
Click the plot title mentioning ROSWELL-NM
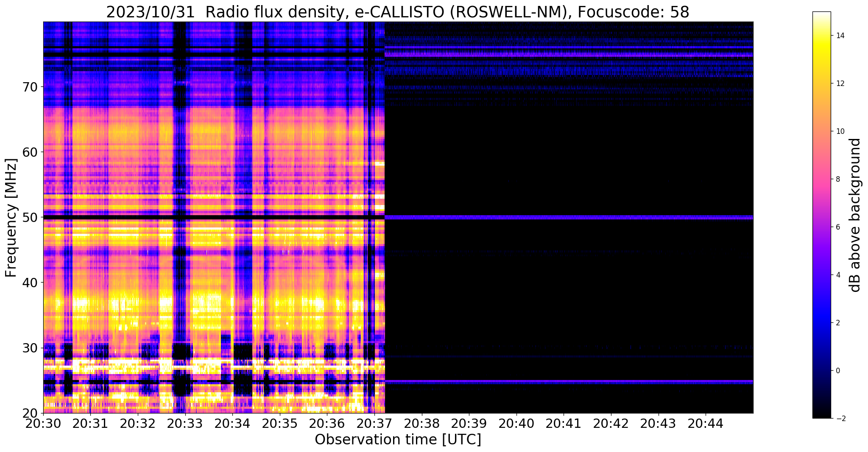[398, 12]
